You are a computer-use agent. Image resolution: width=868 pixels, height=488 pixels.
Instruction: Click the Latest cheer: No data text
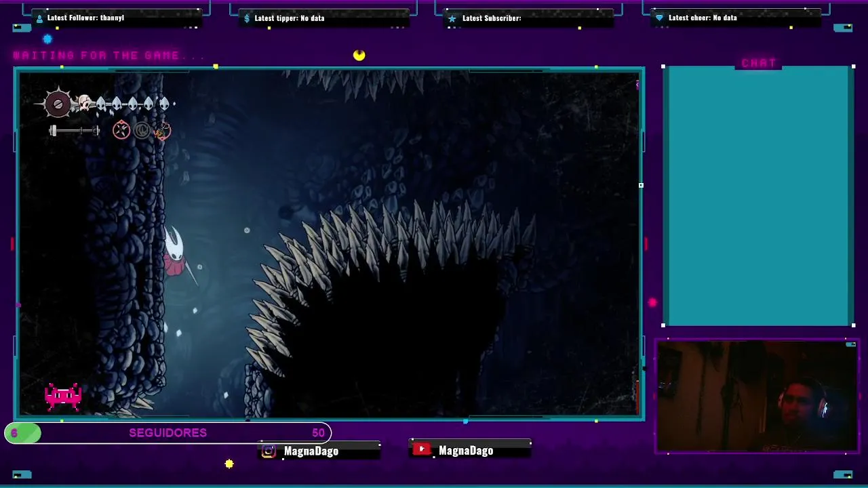pos(703,18)
